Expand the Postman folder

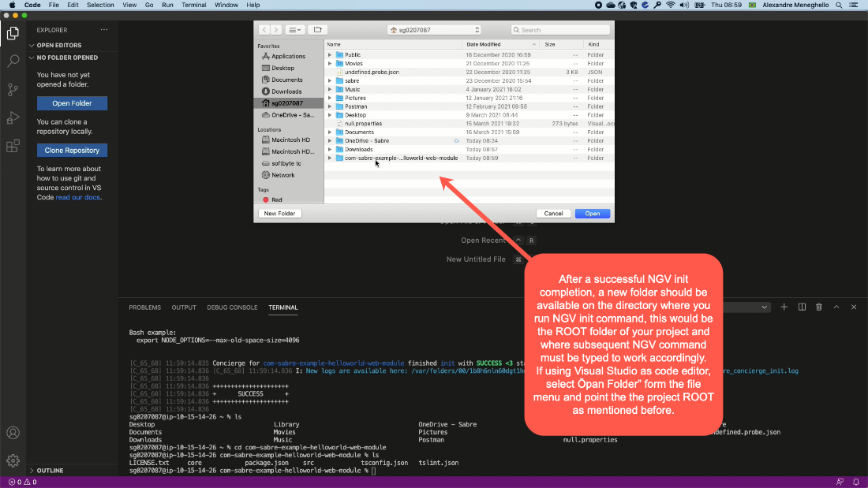[330, 106]
